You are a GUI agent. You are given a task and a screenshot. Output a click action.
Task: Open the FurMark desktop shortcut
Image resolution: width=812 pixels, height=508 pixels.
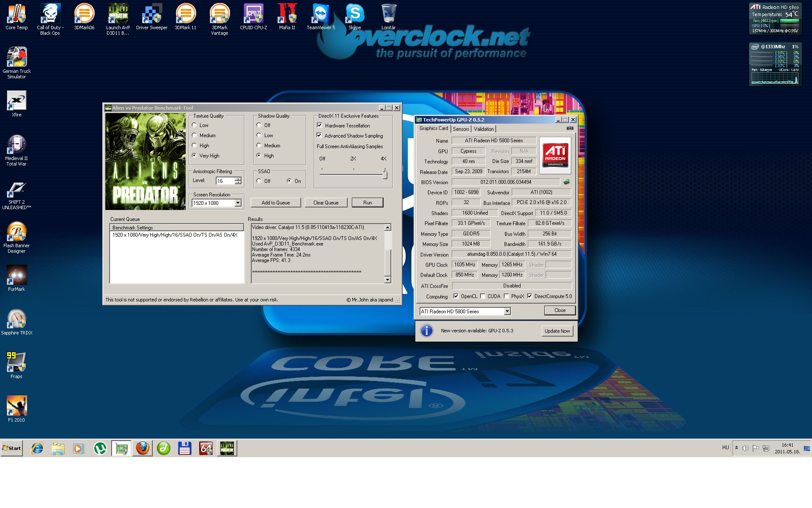point(16,278)
